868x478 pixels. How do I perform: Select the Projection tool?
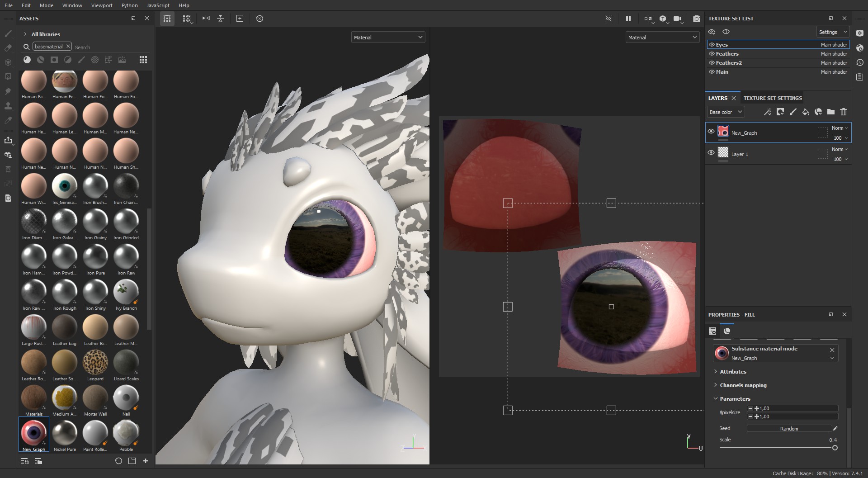[x=8, y=62]
